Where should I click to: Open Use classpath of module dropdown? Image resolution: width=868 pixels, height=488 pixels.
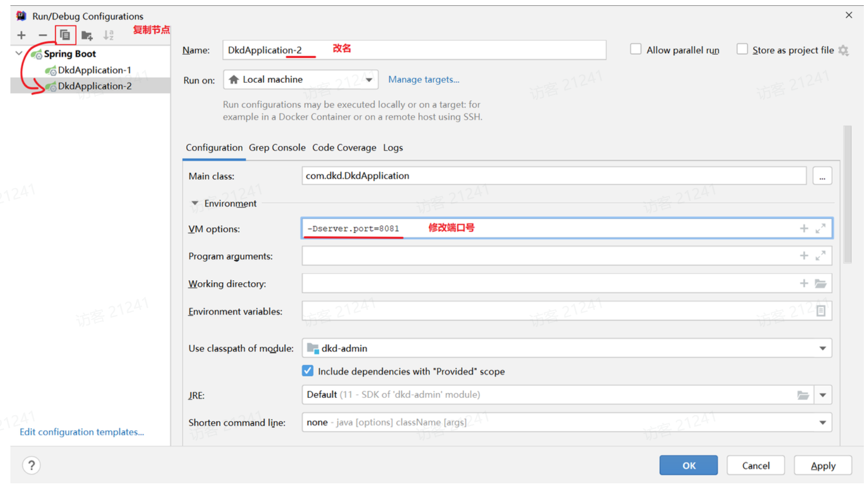click(567, 348)
